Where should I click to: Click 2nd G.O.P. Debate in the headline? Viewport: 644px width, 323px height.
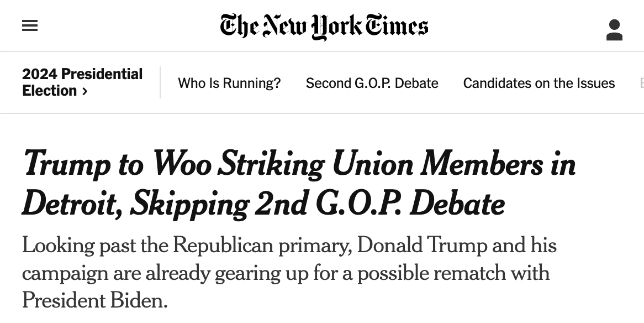(x=380, y=204)
